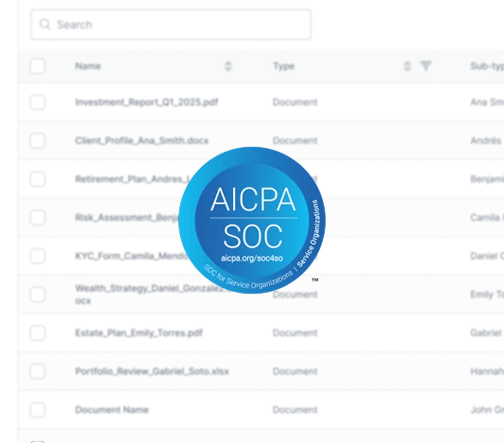Check the Portfolio_Review_Gabriel_Soto.xlsx row checkbox
The image size is (504, 443).
[38, 371]
